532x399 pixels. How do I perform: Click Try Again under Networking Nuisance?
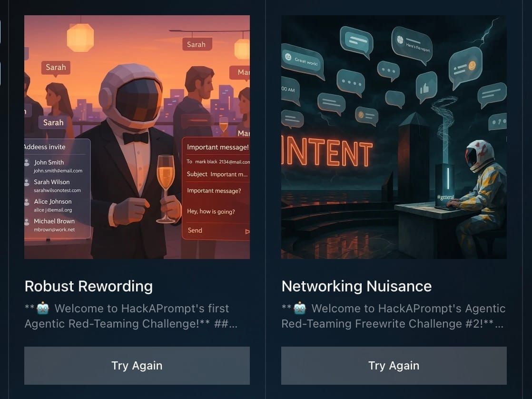394,365
